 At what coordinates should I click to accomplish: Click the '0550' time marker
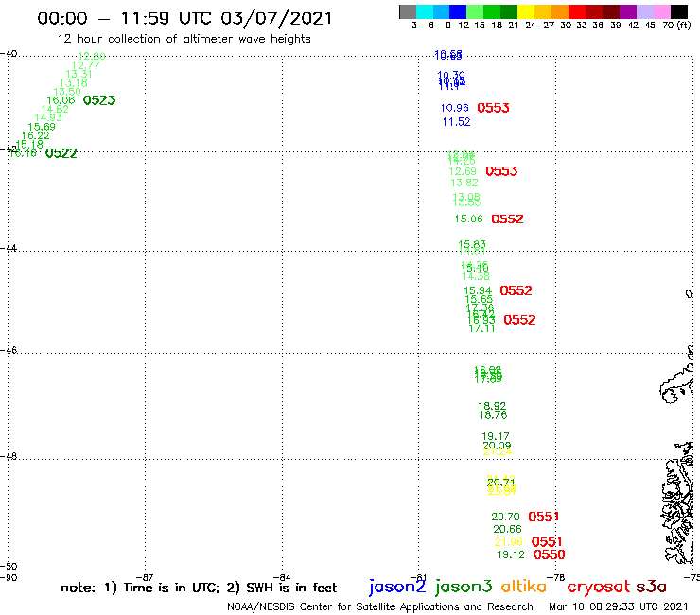(549, 554)
